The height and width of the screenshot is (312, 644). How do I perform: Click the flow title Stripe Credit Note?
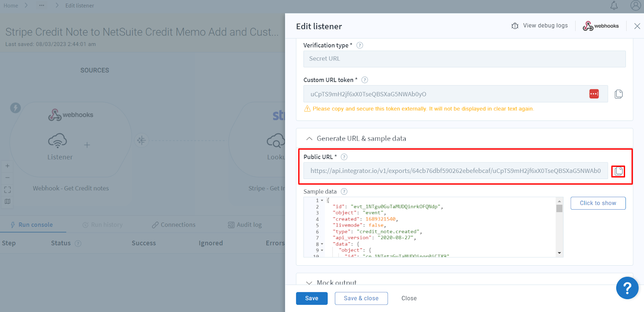[x=142, y=32]
